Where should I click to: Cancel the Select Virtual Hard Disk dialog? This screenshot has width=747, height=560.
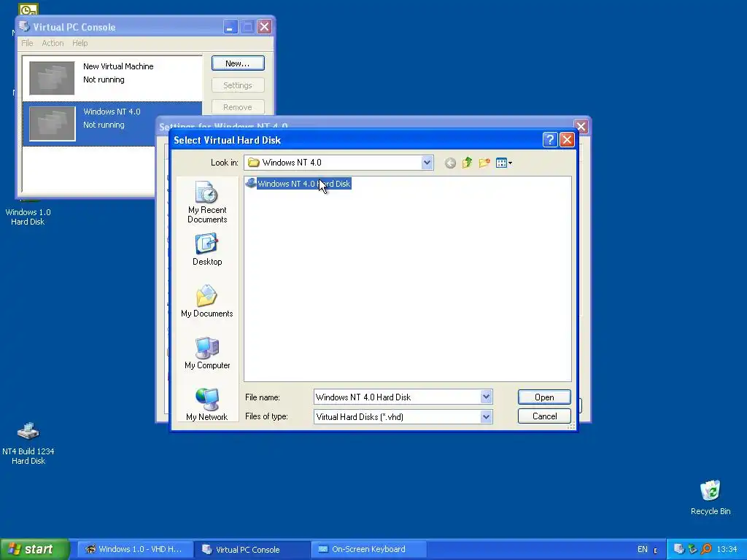pyautogui.click(x=544, y=416)
